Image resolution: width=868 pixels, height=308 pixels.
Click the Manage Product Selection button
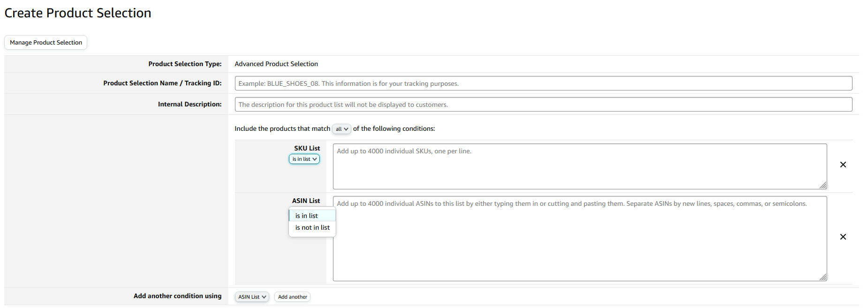tap(46, 43)
